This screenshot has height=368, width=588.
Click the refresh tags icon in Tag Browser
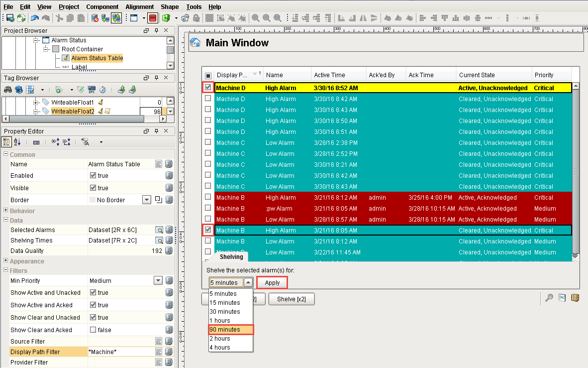tap(18, 89)
